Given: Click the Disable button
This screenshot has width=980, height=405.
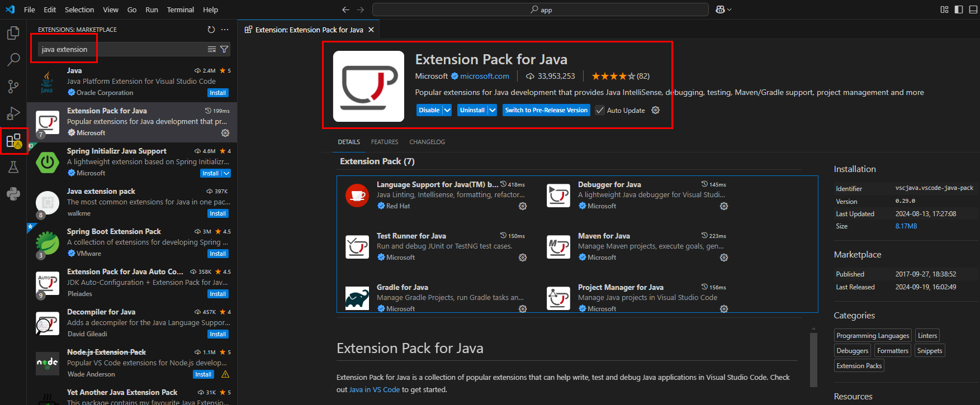Looking at the screenshot, I should tap(429, 110).
